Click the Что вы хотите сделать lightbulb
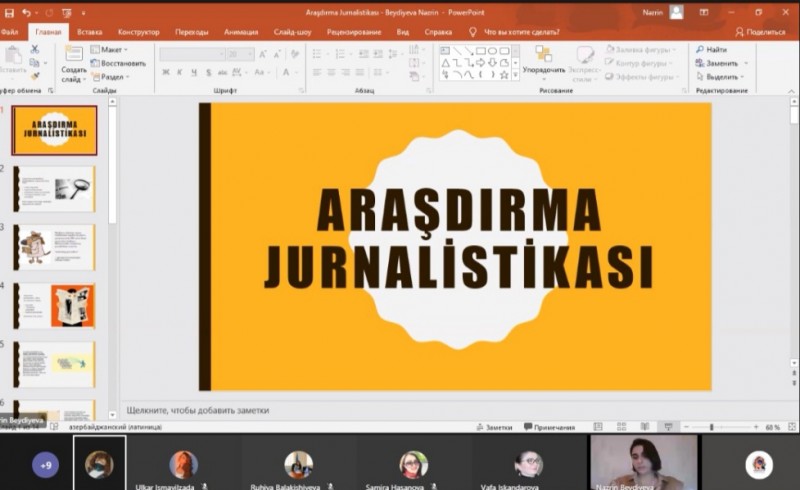The height and width of the screenshot is (490, 800). pyautogui.click(x=472, y=32)
